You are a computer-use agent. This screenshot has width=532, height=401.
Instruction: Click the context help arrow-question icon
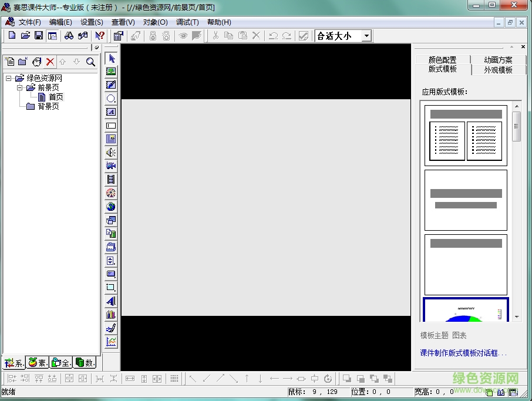[99, 35]
